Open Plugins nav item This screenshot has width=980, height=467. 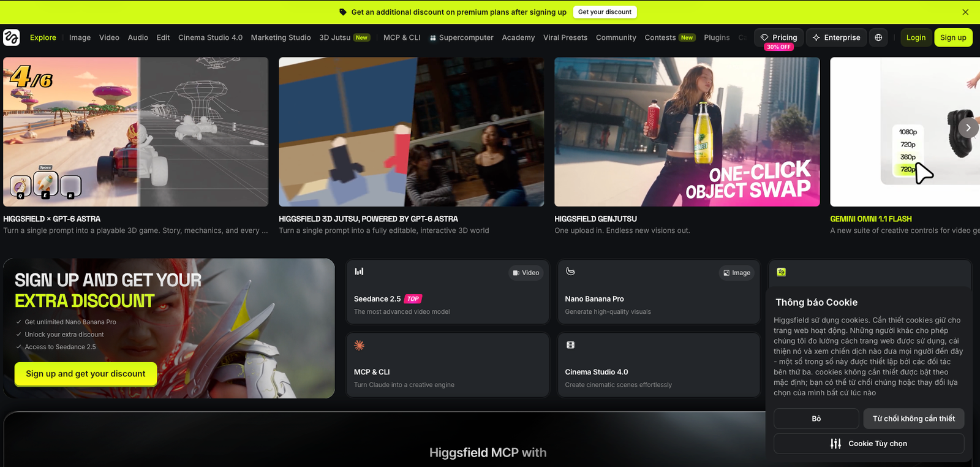[x=717, y=37]
